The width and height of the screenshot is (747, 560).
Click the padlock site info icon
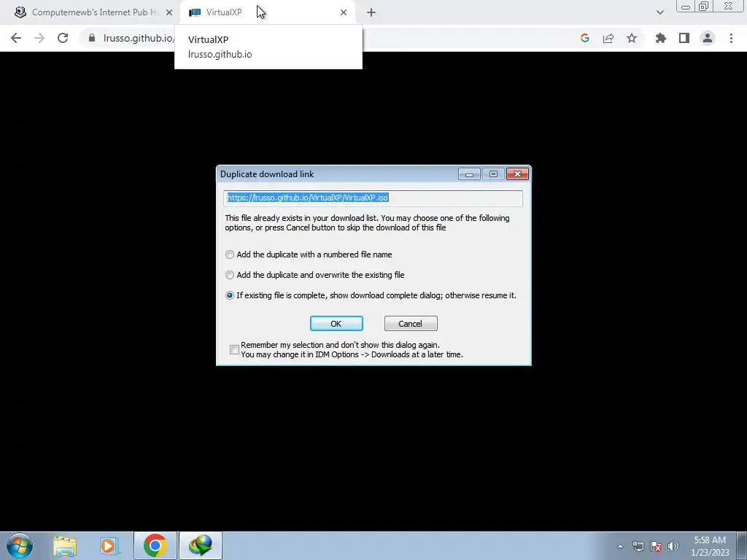92,38
